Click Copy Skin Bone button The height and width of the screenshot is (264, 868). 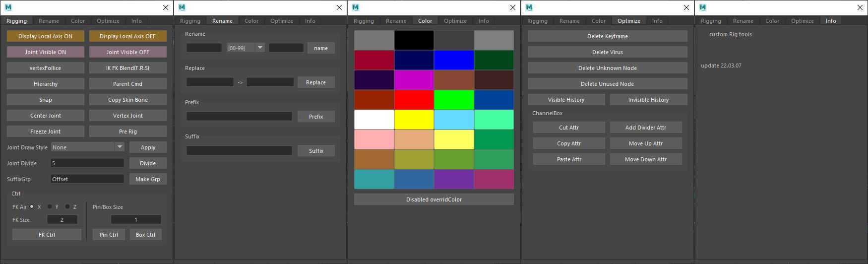[x=127, y=100]
